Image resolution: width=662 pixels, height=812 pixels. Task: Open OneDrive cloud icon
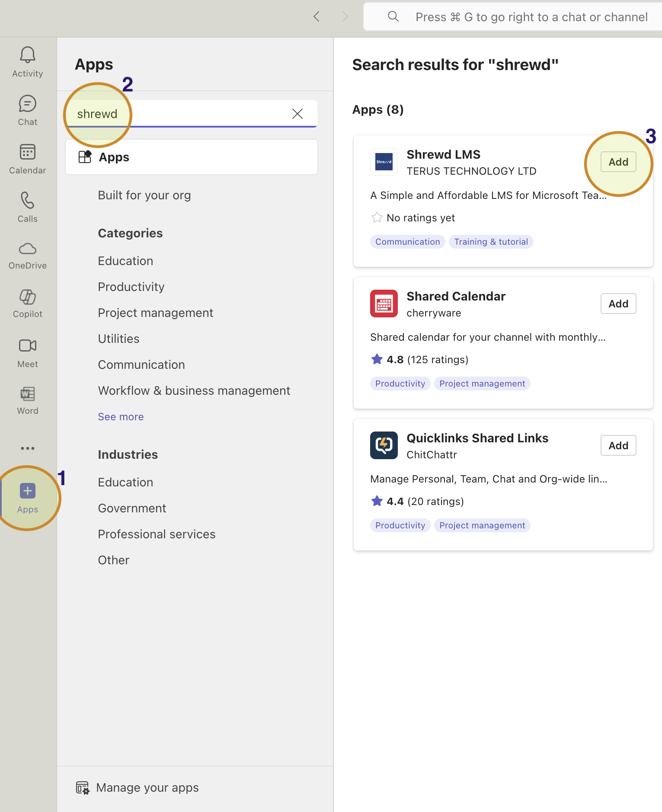pyautogui.click(x=28, y=255)
